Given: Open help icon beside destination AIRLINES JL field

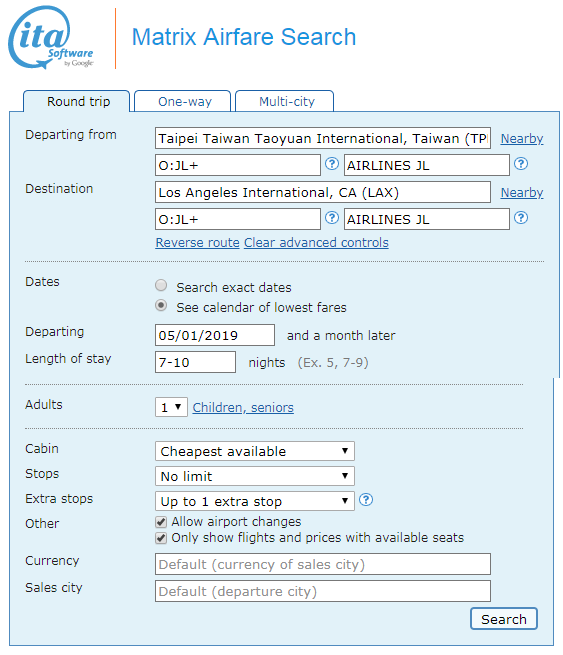Looking at the screenshot, I should click(x=521, y=218).
